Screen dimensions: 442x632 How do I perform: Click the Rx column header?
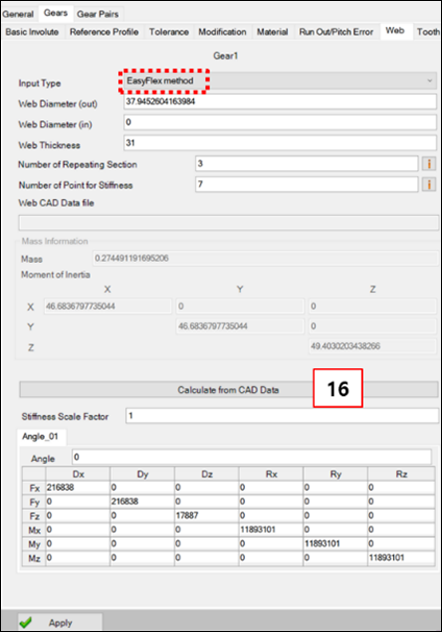click(x=271, y=474)
